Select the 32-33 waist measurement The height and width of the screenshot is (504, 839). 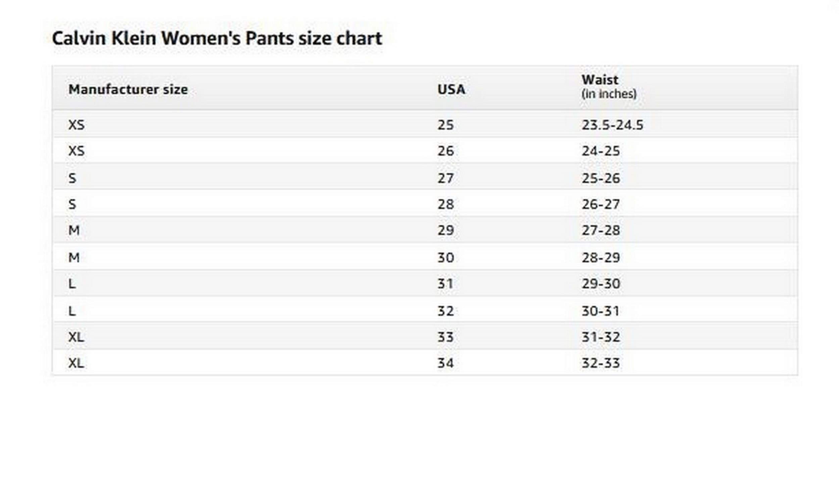point(600,363)
